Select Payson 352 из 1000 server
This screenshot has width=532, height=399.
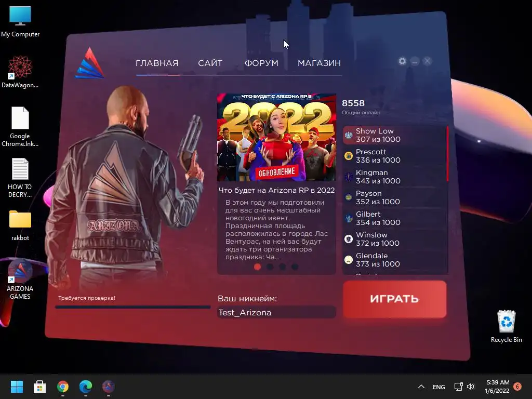coord(395,197)
